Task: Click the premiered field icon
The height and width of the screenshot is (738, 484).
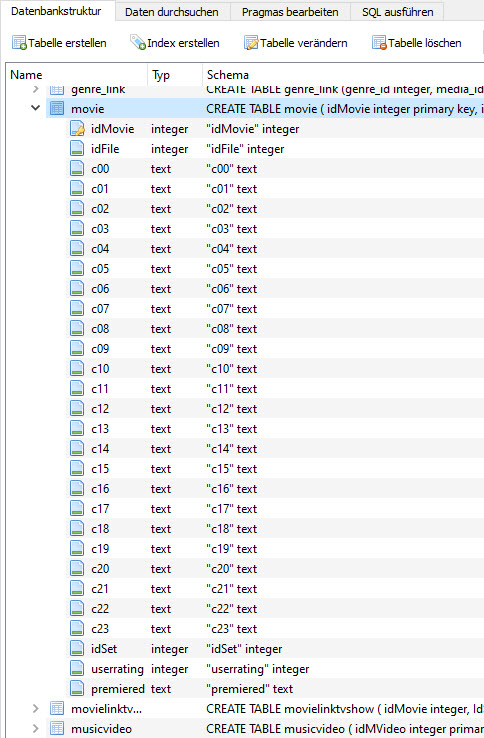Action: click(x=77, y=689)
